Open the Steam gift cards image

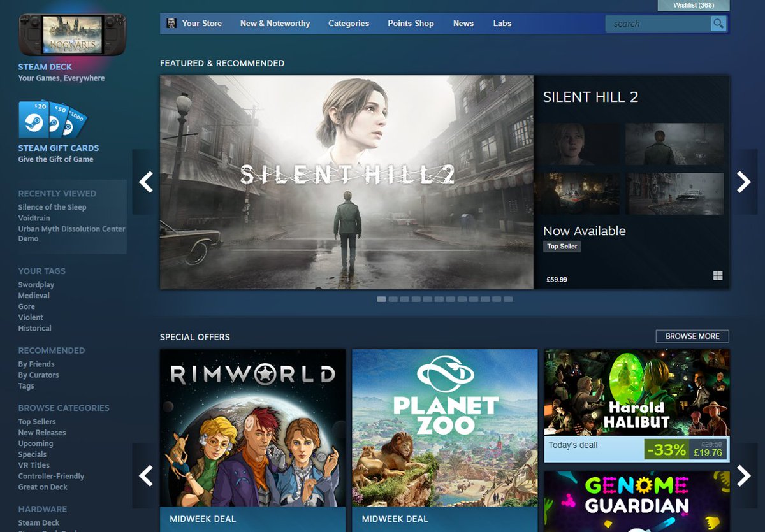pyautogui.click(x=52, y=119)
